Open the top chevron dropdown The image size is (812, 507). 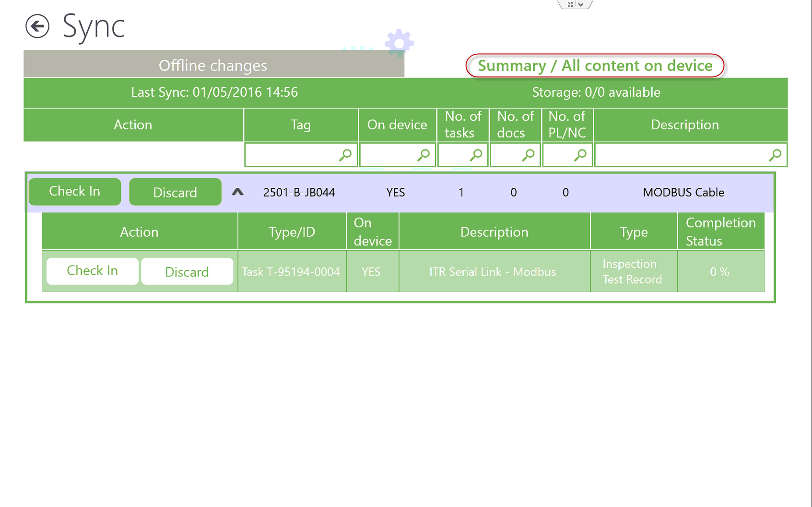click(581, 4)
